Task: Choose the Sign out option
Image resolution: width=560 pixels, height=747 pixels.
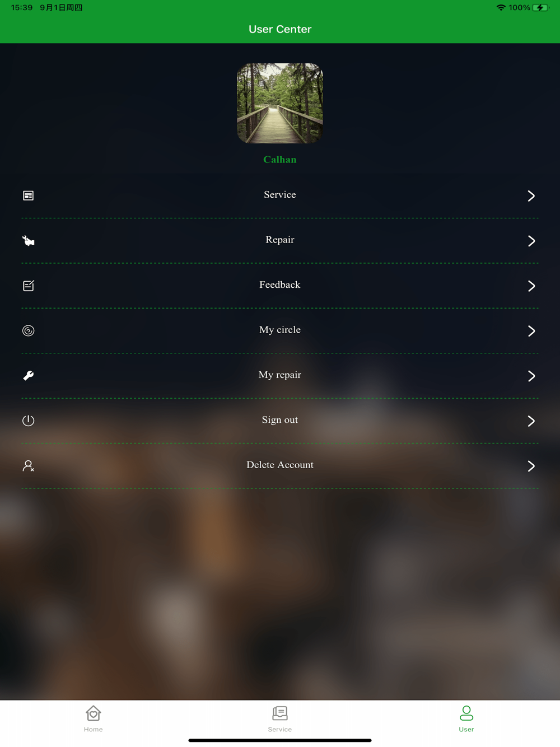Action: pyautogui.click(x=280, y=420)
